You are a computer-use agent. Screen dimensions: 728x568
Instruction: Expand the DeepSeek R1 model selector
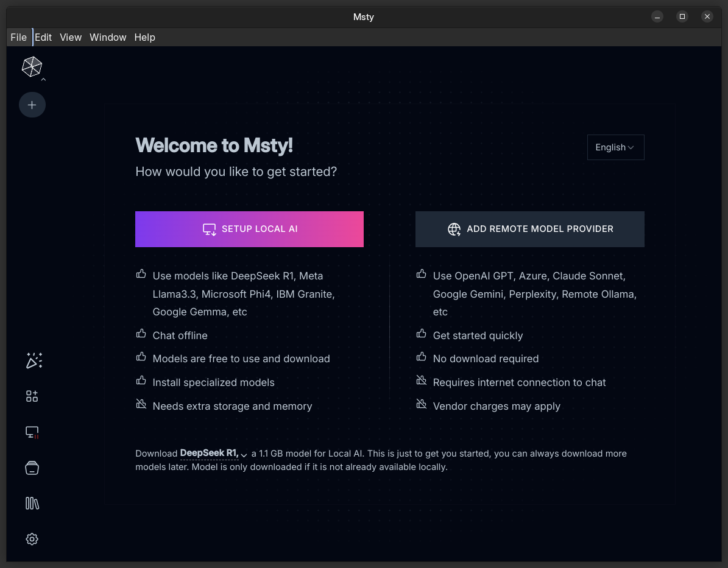pyautogui.click(x=214, y=454)
